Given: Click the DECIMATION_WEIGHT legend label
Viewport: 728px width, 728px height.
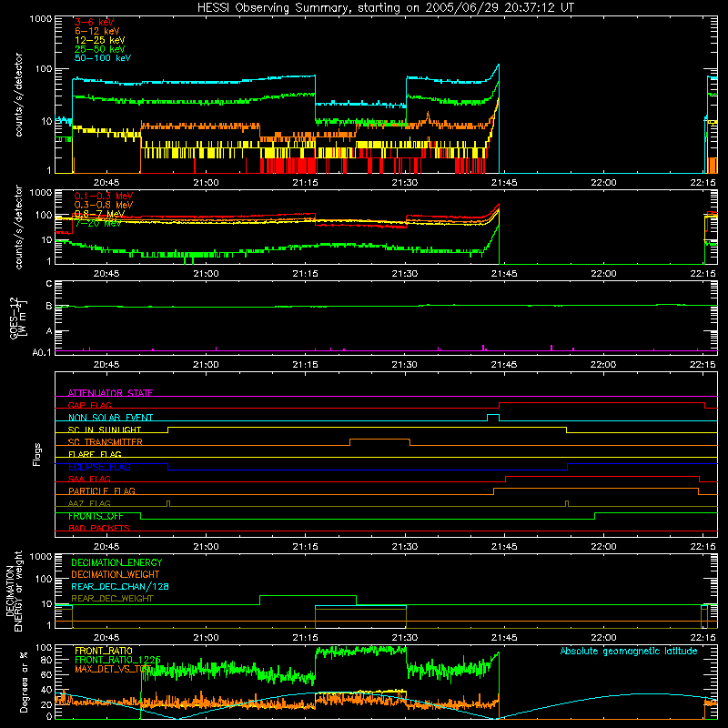Looking at the screenshot, I should pyautogui.click(x=116, y=574).
